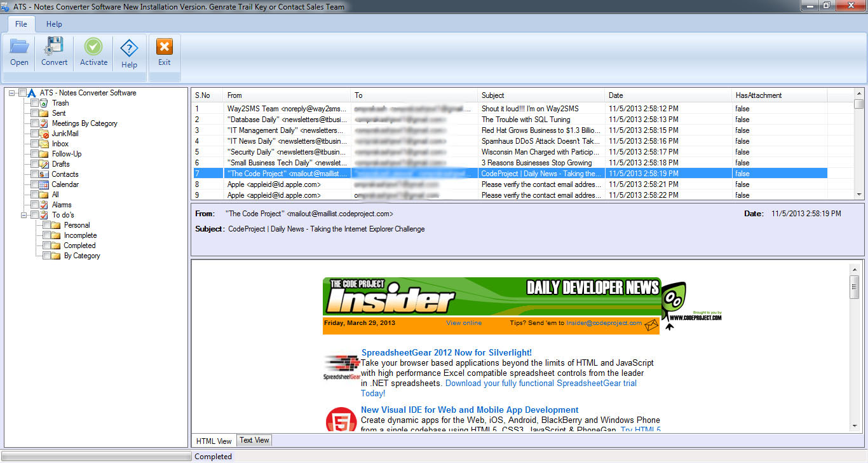The image size is (868, 463).
Task: Open the File menu
Action: pyautogui.click(x=20, y=24)
